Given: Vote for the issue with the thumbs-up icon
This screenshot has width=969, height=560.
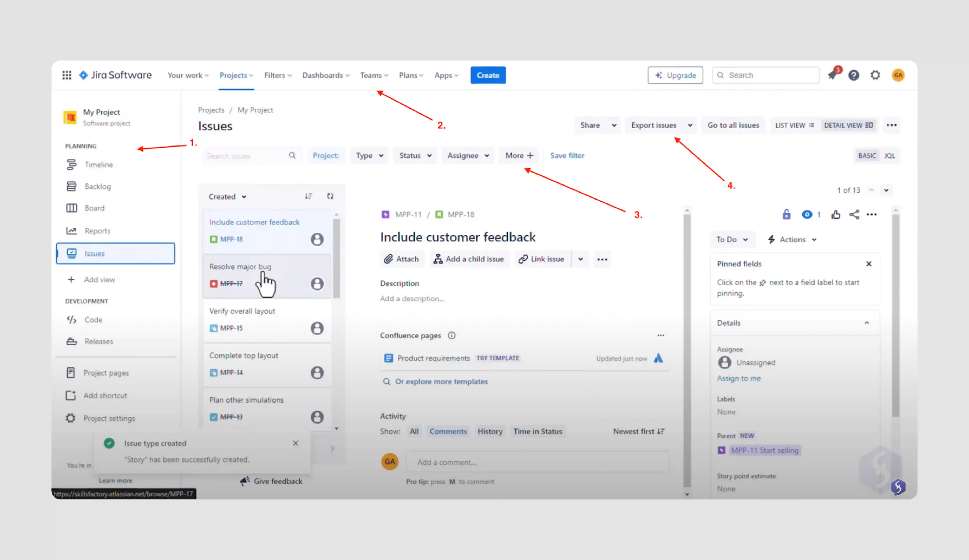Looking at the screenshot, I should [836, 215].
